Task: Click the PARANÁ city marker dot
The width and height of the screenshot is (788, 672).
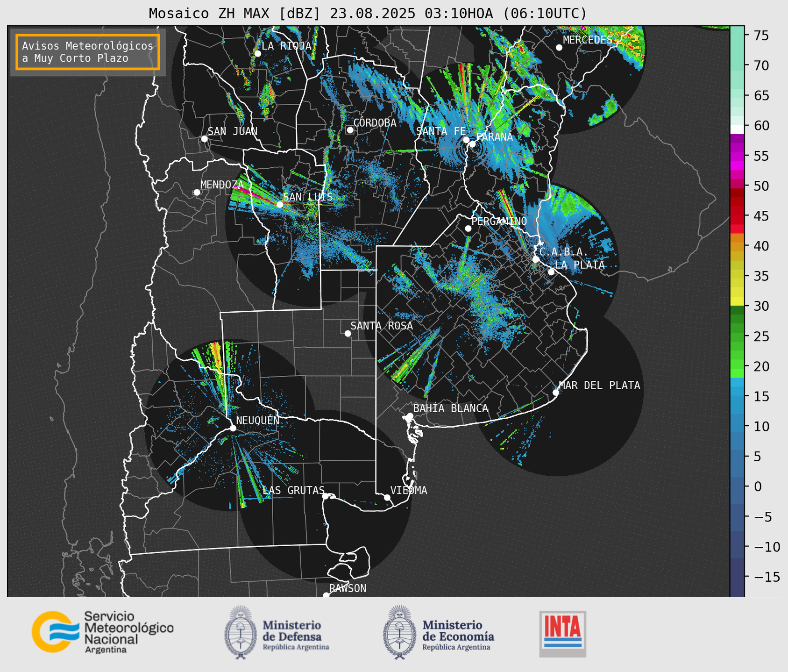Action: click(472, 144)
